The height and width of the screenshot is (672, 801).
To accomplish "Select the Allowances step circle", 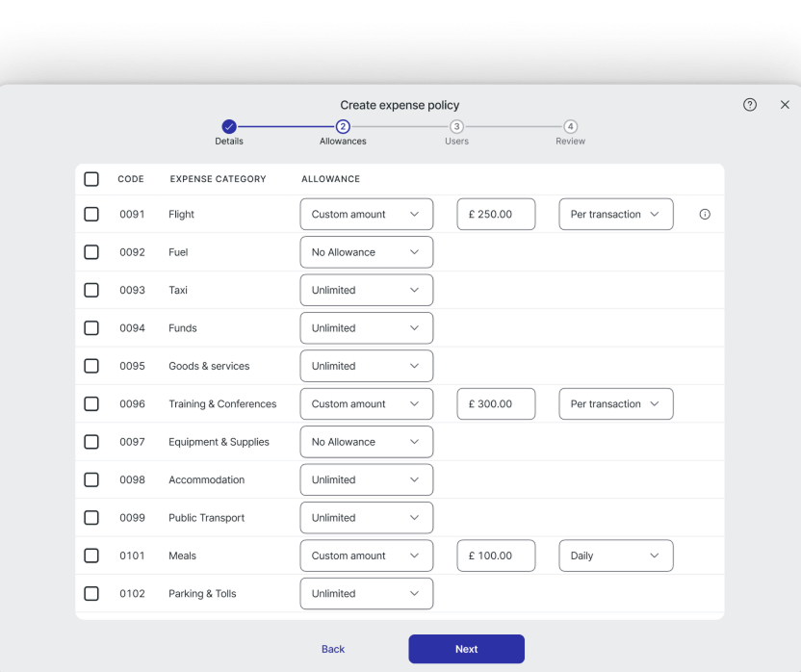I will (343, 127).
